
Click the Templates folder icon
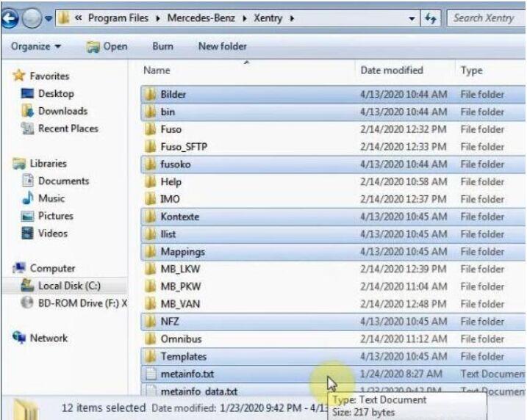point(150,356)
